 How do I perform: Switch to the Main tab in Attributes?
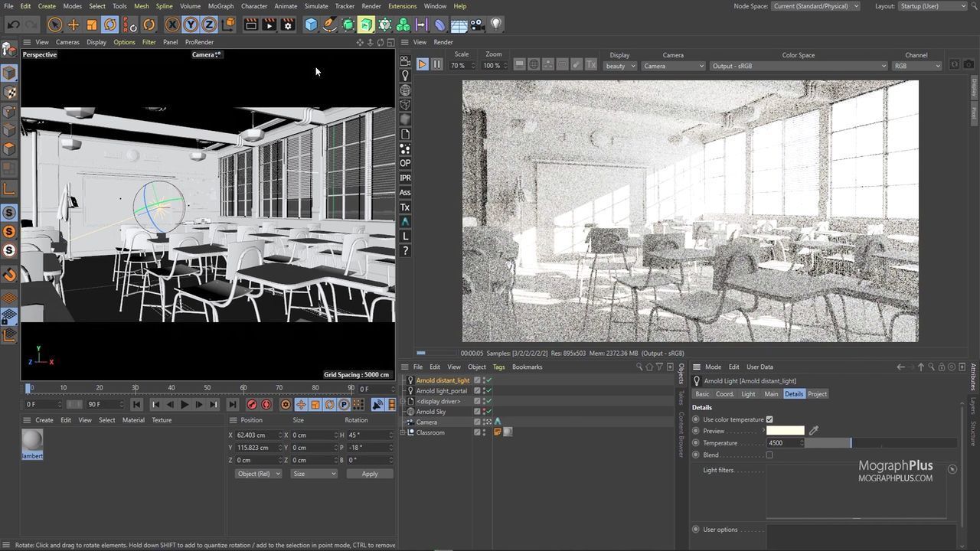tap(771, 394)
